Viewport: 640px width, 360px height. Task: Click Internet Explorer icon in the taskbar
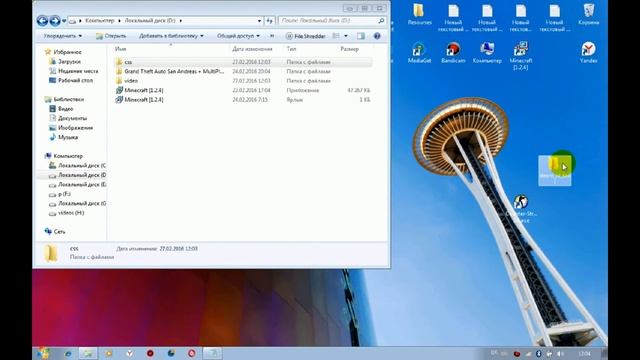[x=68, y=353]
